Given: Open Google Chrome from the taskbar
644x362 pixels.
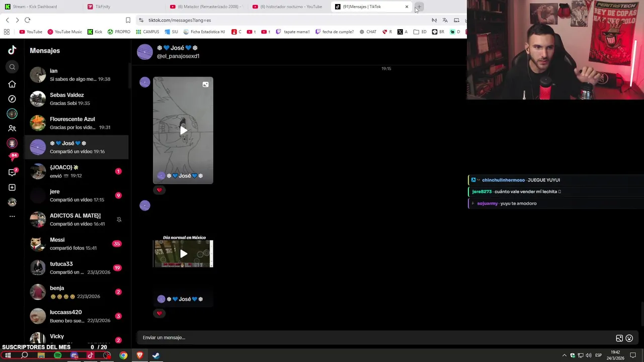Looking at the screenshot, I should point(123,355).
